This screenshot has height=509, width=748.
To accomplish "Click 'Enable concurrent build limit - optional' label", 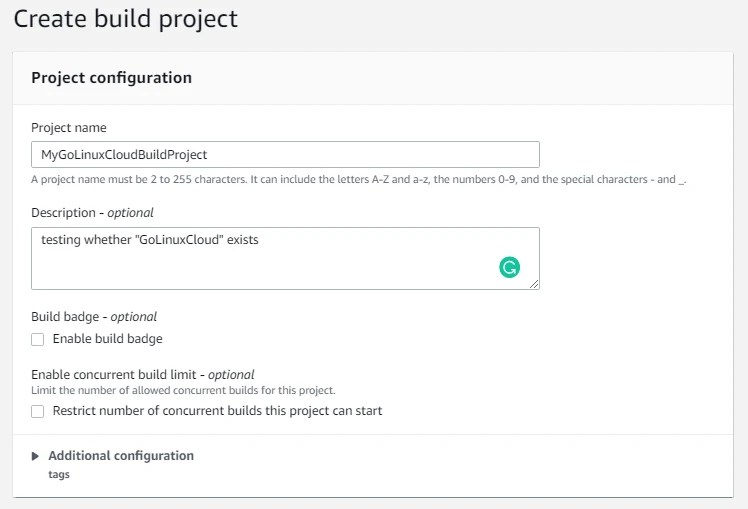I will click(x=142, y=375).
